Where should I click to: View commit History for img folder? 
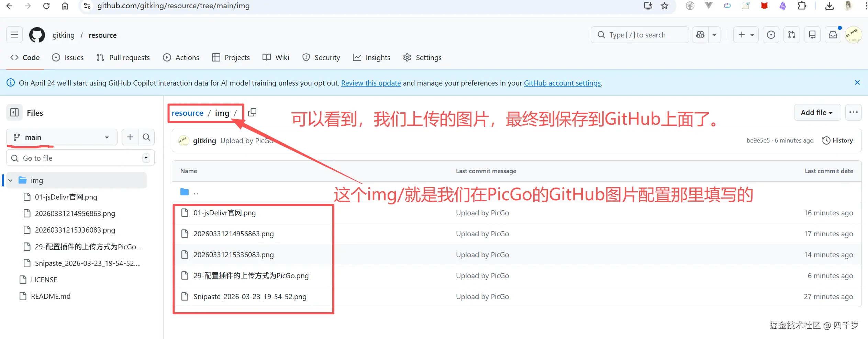(838, 140)
